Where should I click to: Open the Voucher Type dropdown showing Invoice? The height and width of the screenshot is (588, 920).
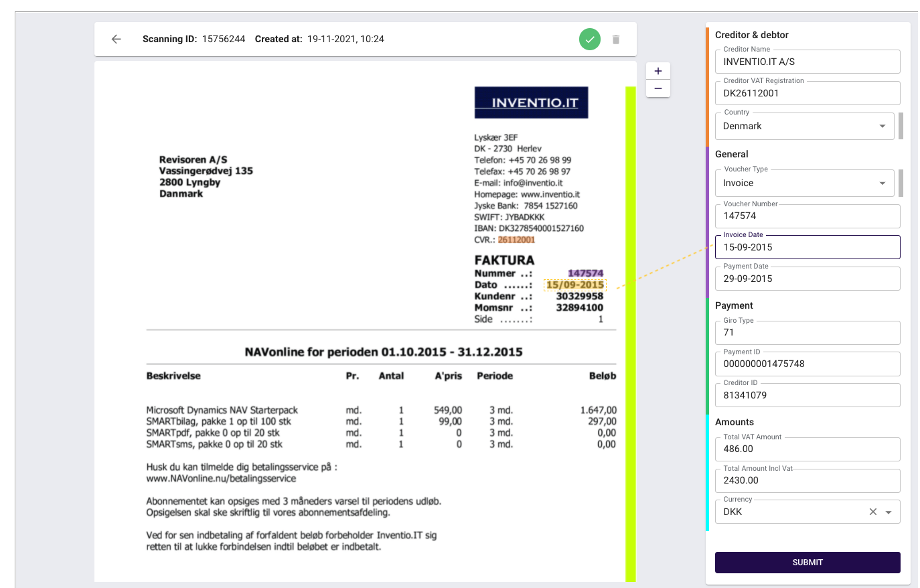[x=805, y=183]
